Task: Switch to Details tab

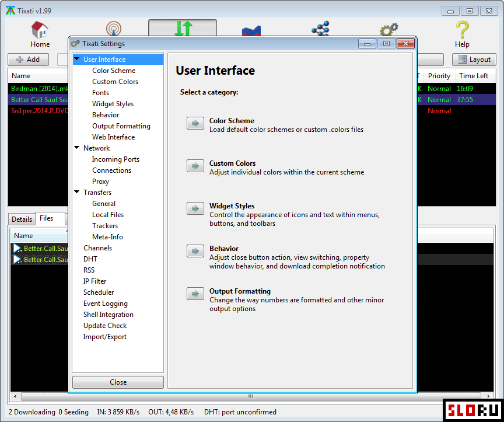Action: pos(22,219)
